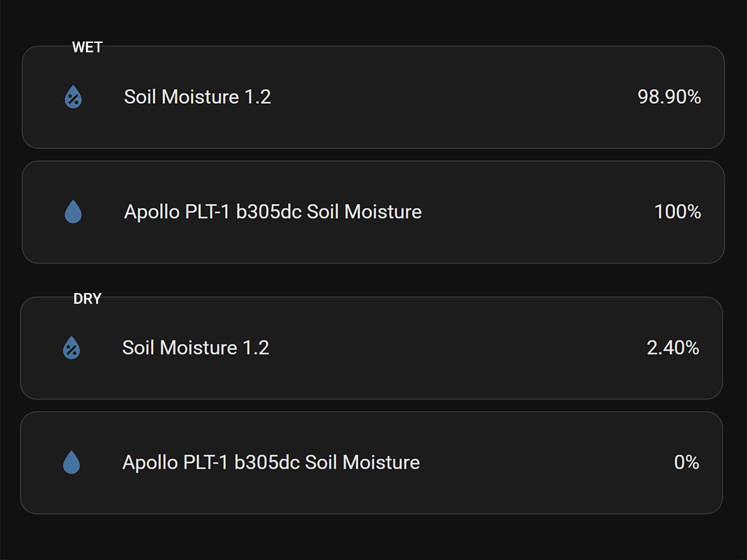The height and width of the screenshot is (560, 747).
Task: Click the WET section heading
Action: coord(87,47)
